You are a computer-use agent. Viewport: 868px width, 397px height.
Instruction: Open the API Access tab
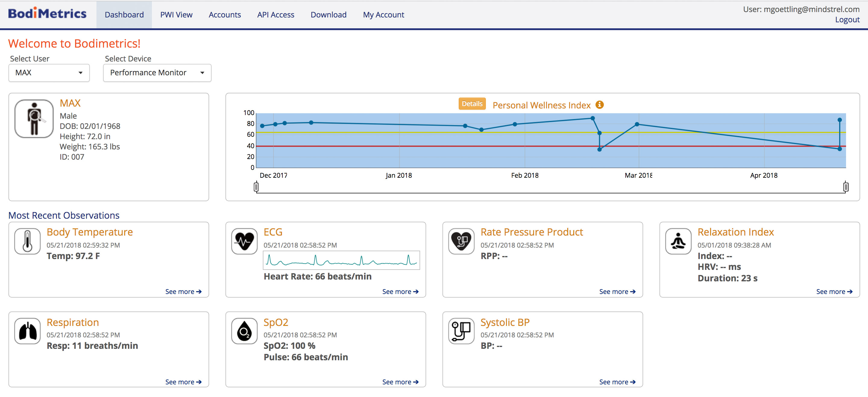pyautogui.click(x=276, y=15)
